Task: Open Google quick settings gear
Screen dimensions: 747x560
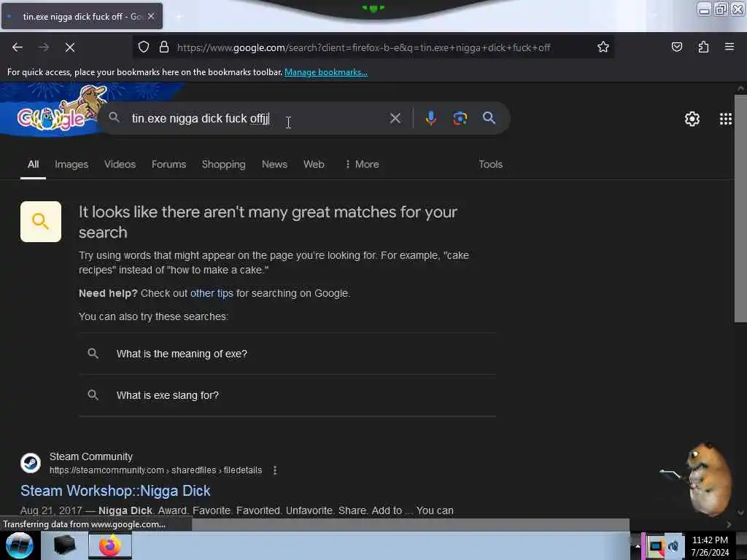Action: pyautogui.click(x=692, y=119)
